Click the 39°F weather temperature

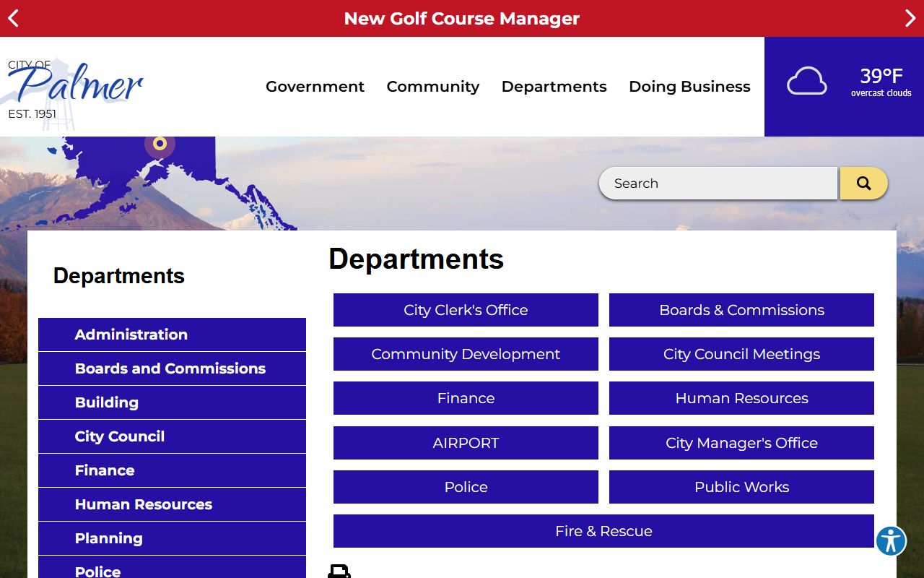click(881, 76)
